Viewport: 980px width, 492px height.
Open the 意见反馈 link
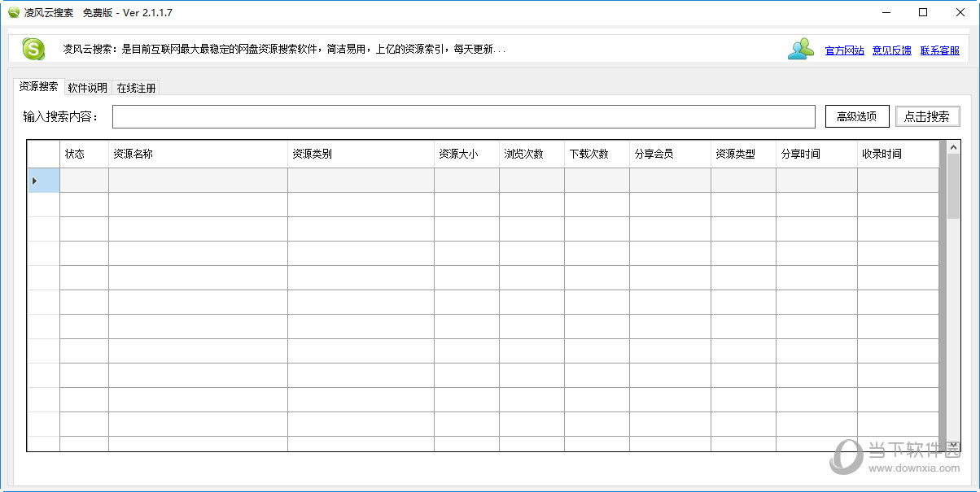coord(891,50)
